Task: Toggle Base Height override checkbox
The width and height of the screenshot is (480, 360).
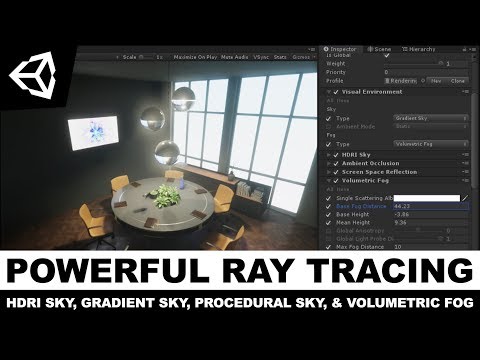Action: (x=329, y=214)
